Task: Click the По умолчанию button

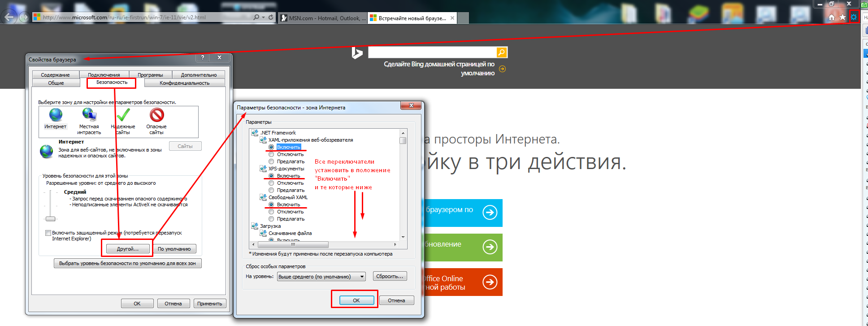Action: tap(174, 249)
